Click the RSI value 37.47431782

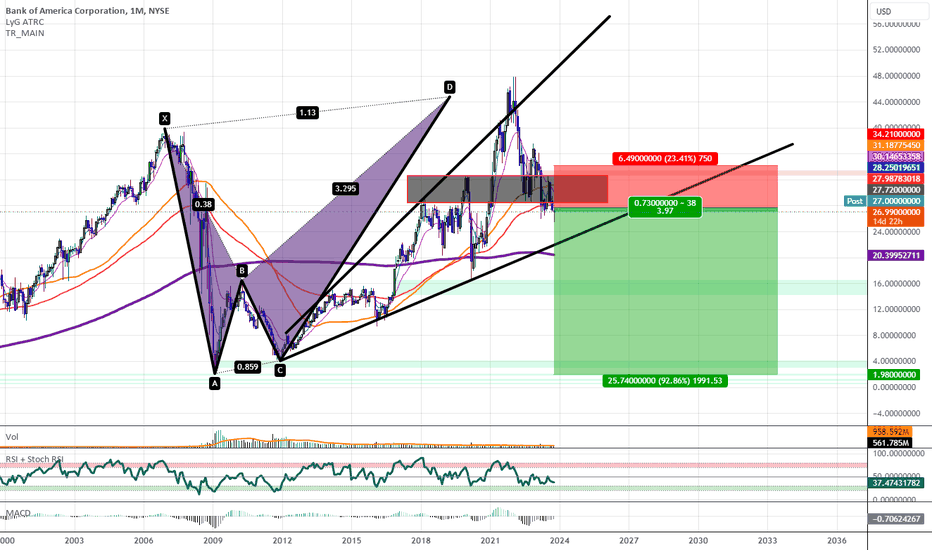(896, 483)
